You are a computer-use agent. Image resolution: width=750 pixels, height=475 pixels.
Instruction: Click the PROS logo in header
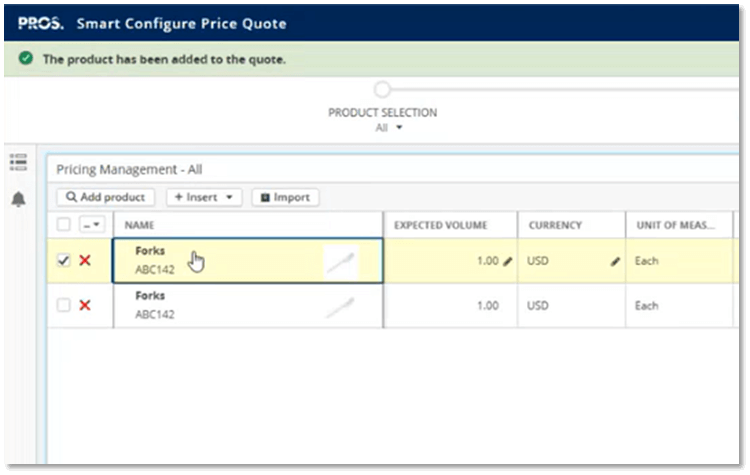coord(41,23)
